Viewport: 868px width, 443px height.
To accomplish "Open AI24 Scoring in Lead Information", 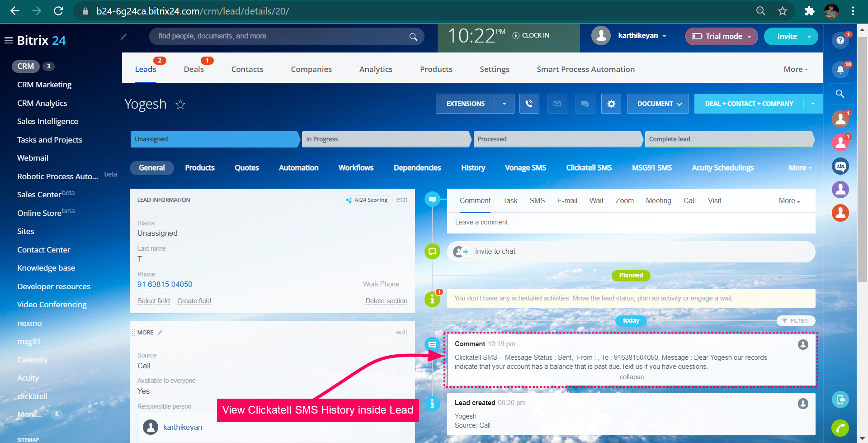I will 367,200.
